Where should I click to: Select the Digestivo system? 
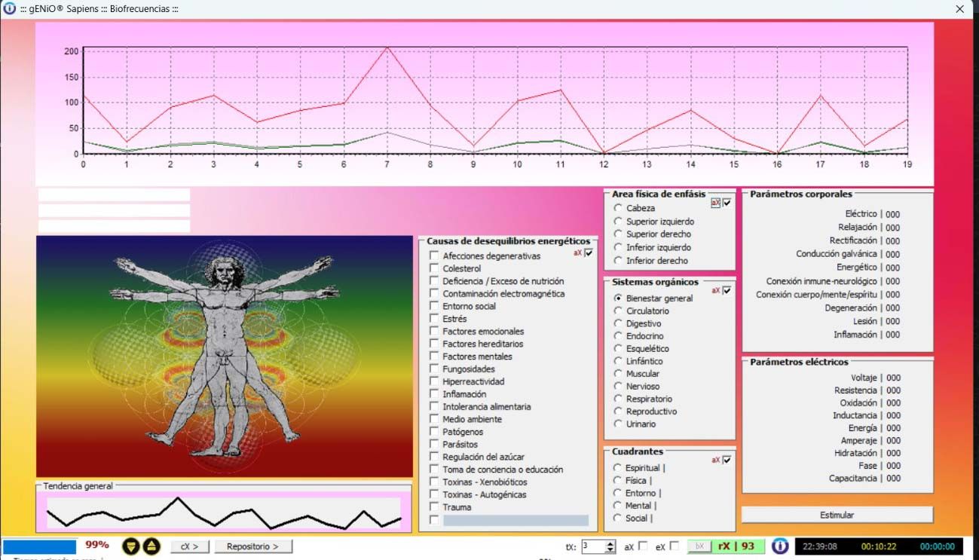(618, 323)
